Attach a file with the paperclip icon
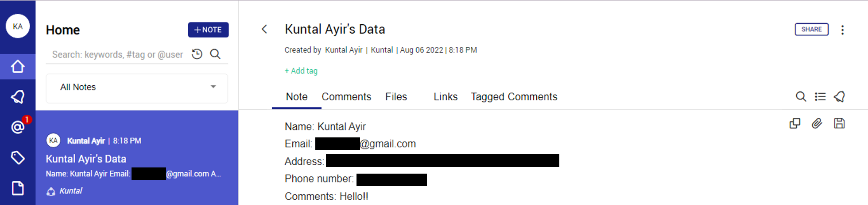Viewport: 868px width, 205px height. 817,123
